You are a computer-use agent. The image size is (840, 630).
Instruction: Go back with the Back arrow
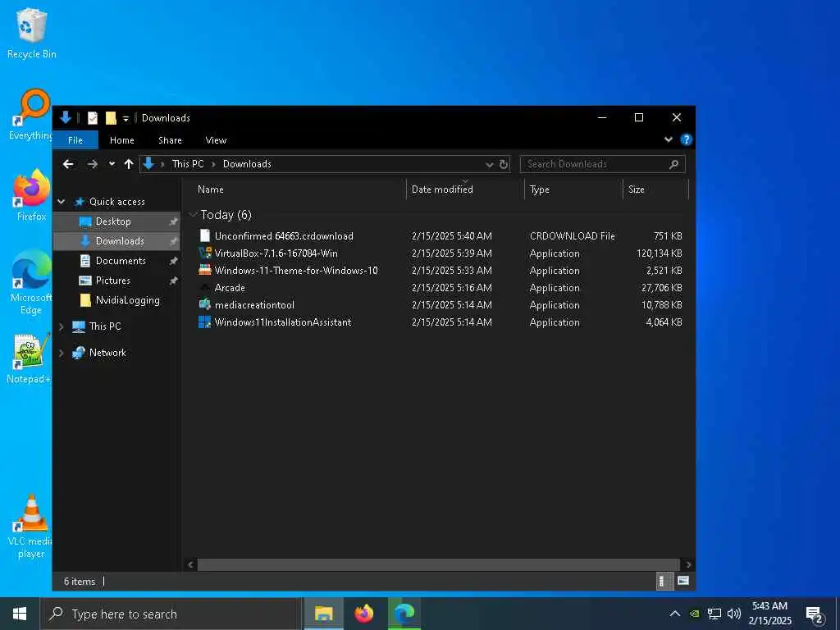[68, 164]
